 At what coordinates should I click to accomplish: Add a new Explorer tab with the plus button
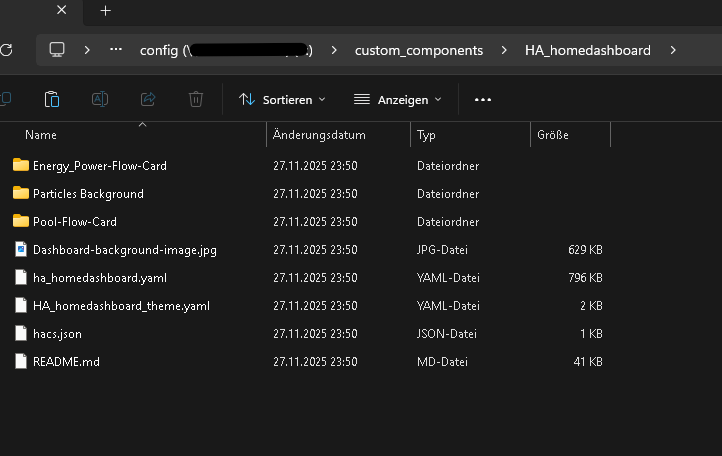click(105, 11)
